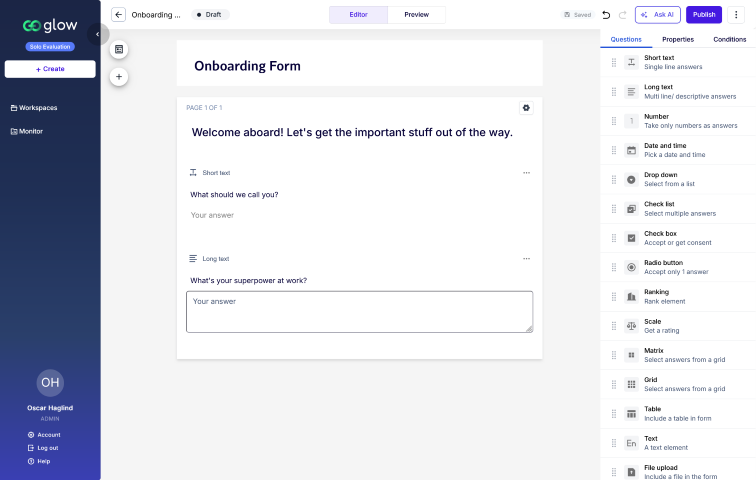Select the Long text question icon
Image resolution: width=756 pixels, height=480 pixels.
point(631,92)
